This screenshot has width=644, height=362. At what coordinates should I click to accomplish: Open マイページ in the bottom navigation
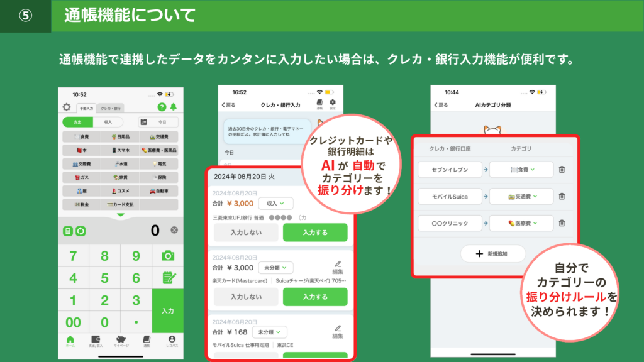(121, 341)
